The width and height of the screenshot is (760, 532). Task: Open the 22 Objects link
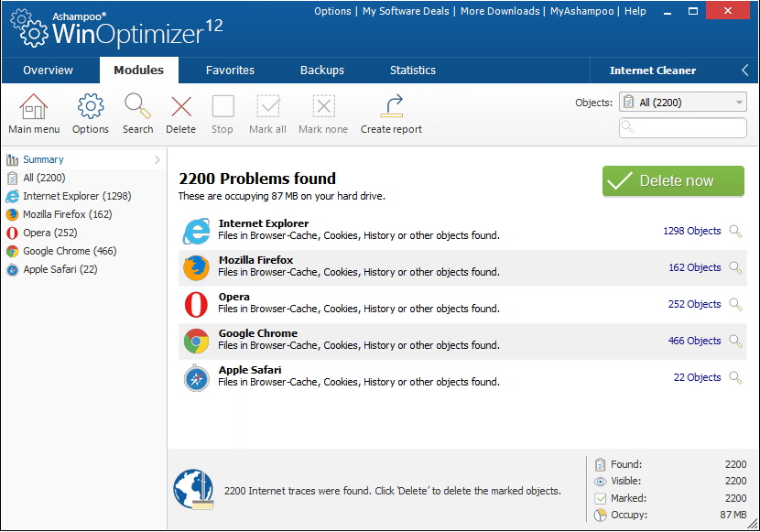(698, 378)
